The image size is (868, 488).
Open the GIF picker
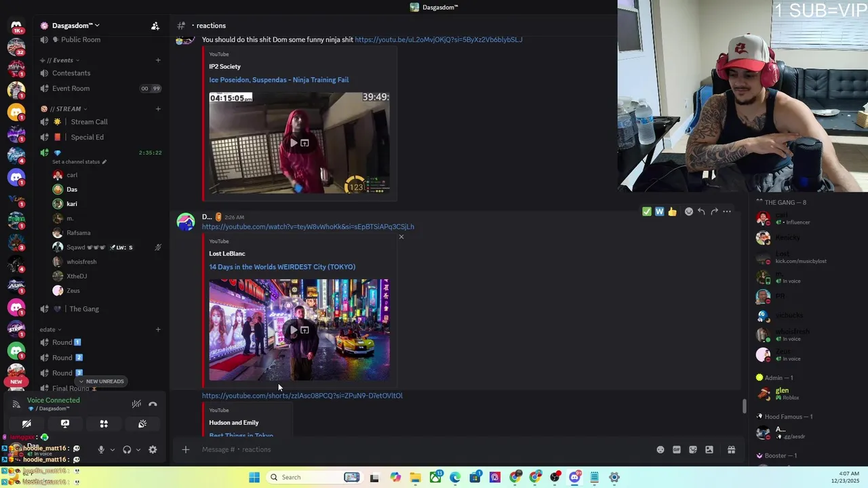click(677, 449)
